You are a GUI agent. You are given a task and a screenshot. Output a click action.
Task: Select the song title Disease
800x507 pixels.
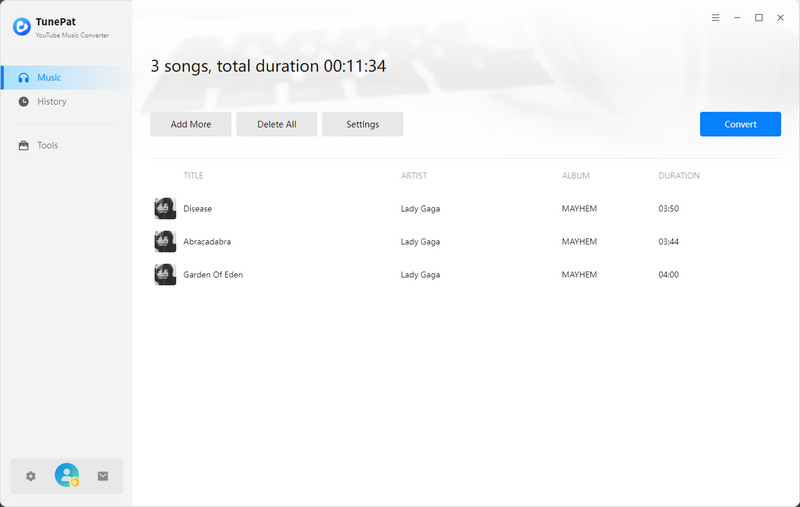(197, 209)
